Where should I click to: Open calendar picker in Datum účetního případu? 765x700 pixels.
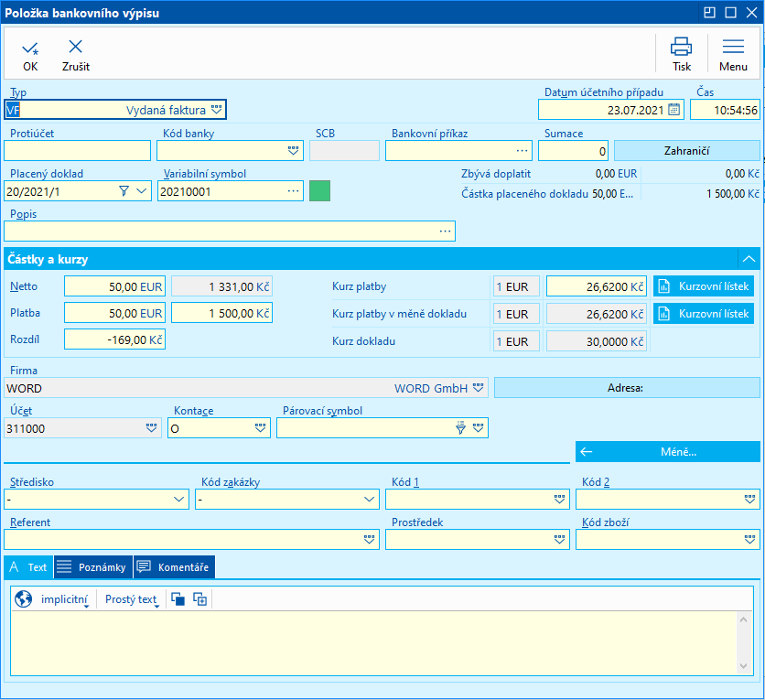click(x=674, y=109)
